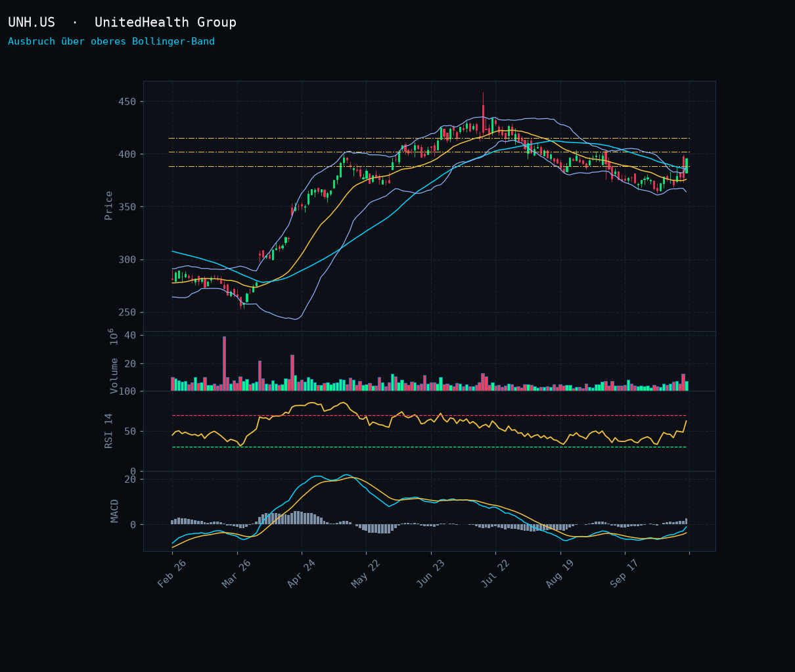
Task: Click the 20 tick on Volume axis
Action: (x=130, y=364)
